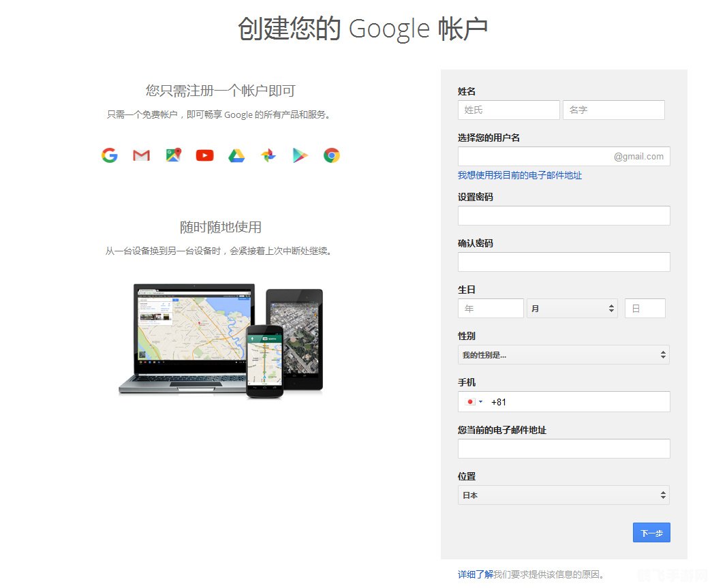712x588 pixels.
Task: Click the YouTube play icon
Action: 204,155
